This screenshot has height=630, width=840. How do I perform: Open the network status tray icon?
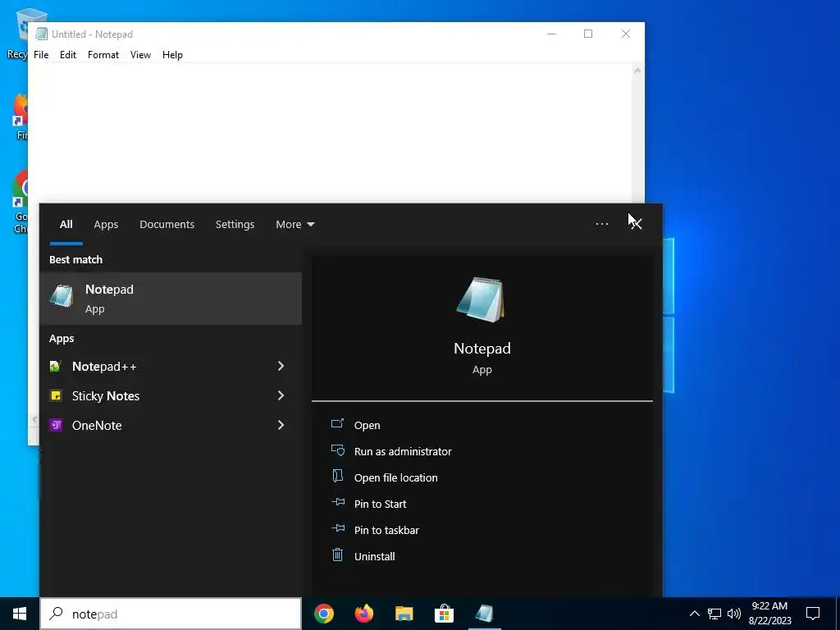[714, 614]
